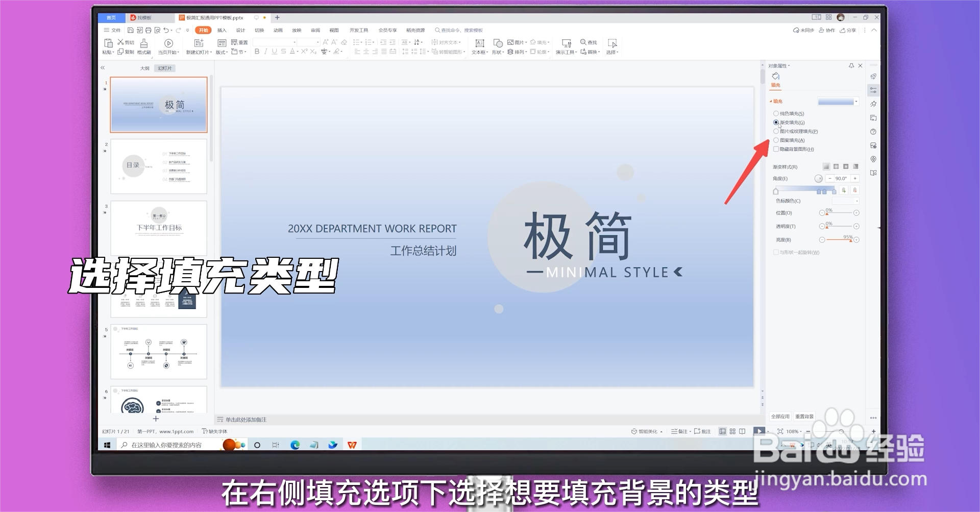
Task: Click the clear formatting eraser icon
Action: (344, 42)
